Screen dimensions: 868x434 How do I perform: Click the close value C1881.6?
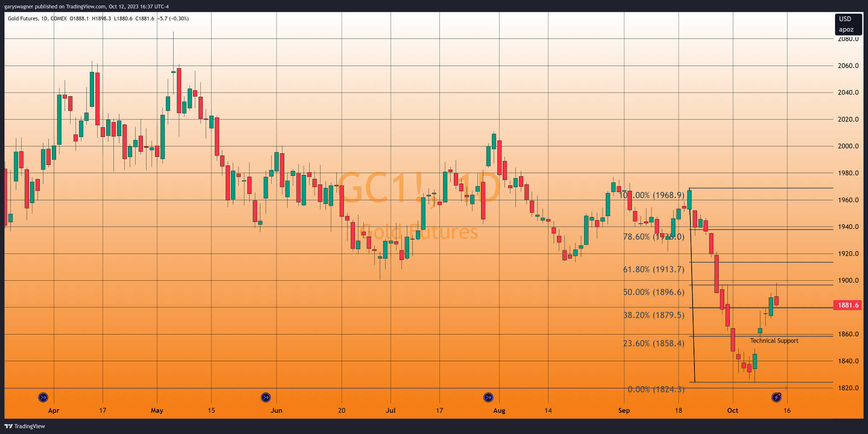tap(145, 19)
